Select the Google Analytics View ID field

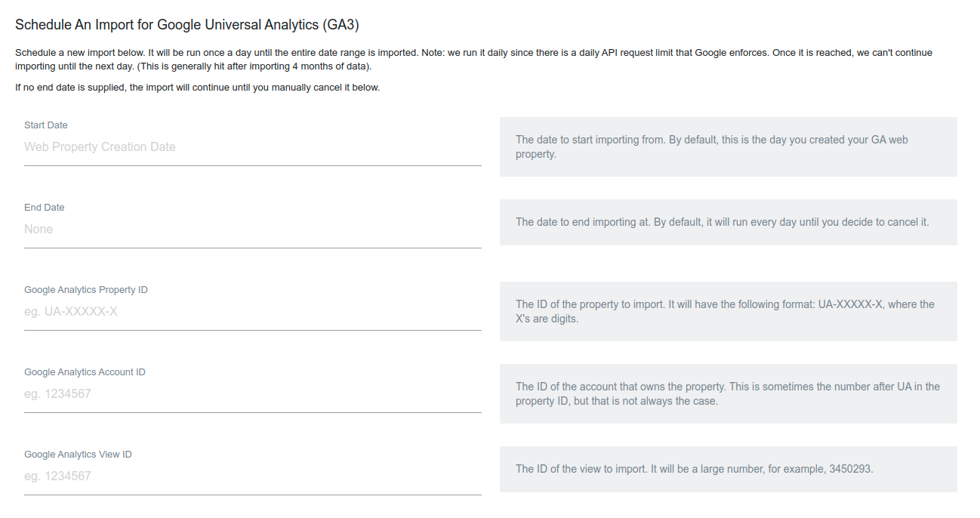click(x=252, y=476)
